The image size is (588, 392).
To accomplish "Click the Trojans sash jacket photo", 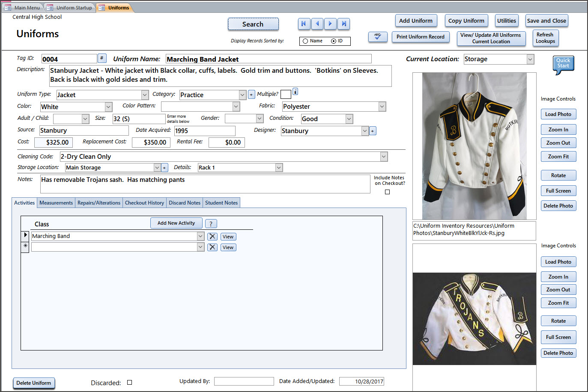I will pos(474,319).
